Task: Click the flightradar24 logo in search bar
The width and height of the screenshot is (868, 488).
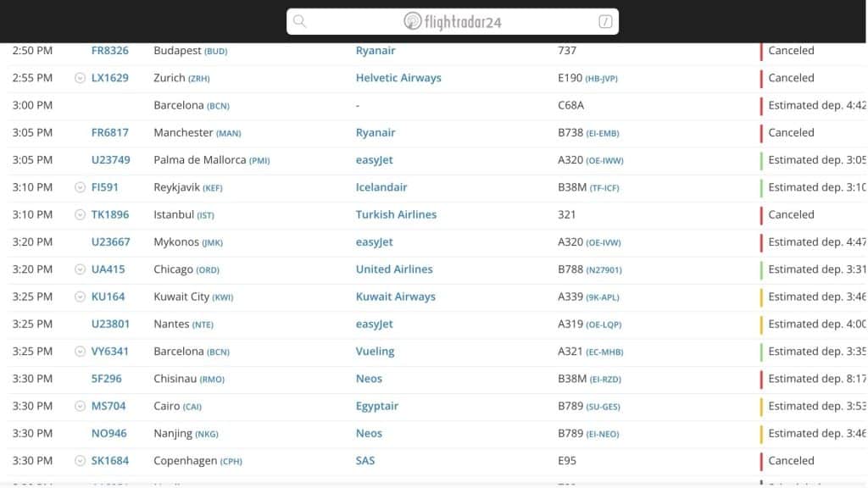Action: click(453, 22)
